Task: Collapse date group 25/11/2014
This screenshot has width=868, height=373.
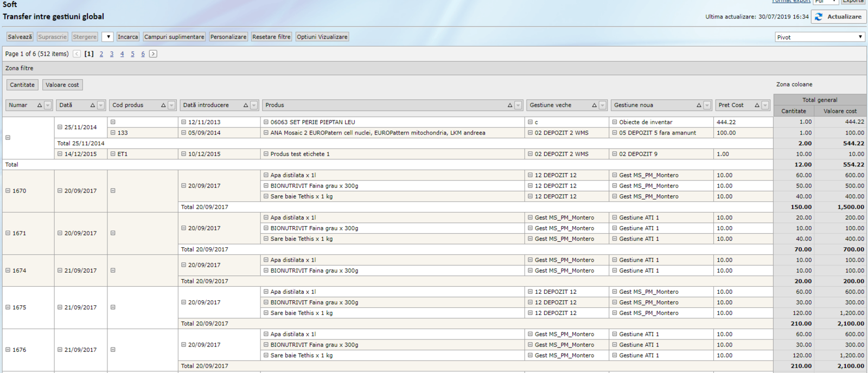Action: click(60, 127)
